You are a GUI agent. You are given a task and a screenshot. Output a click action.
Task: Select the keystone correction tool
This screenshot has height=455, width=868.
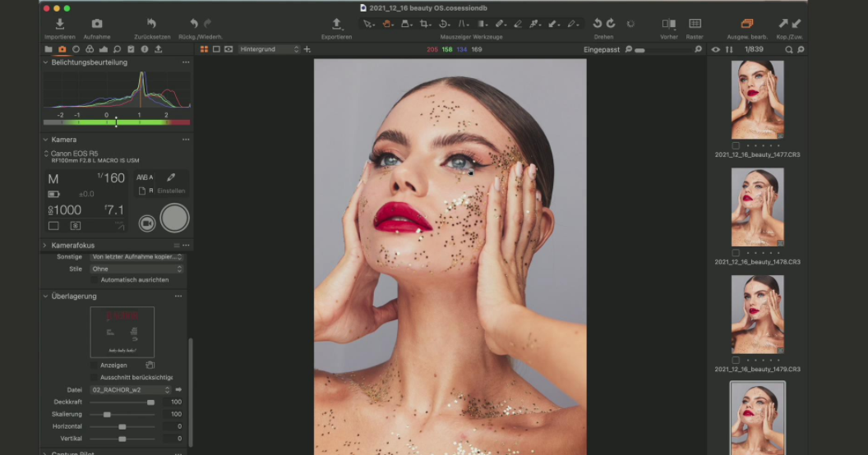point(463,24)
